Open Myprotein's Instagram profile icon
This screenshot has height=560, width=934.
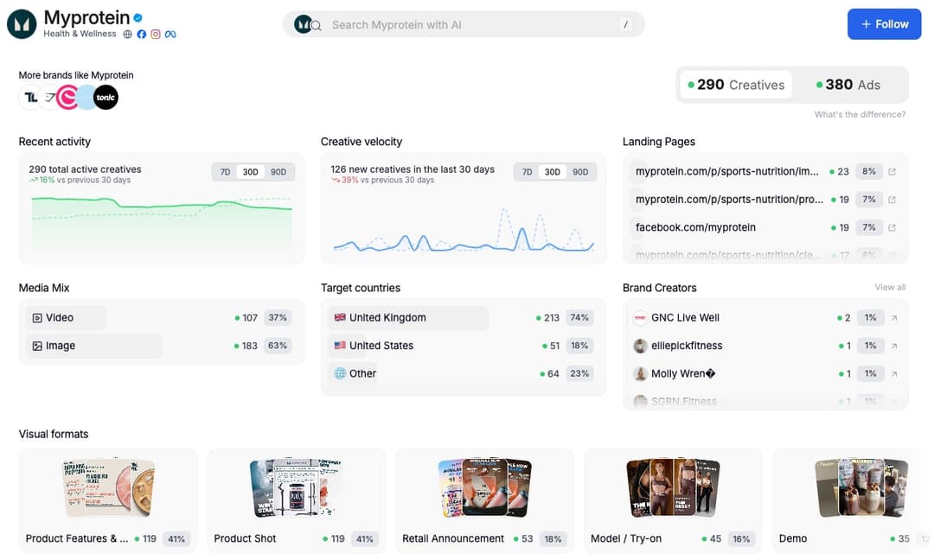pyautogui.click(x=156, y=35)
